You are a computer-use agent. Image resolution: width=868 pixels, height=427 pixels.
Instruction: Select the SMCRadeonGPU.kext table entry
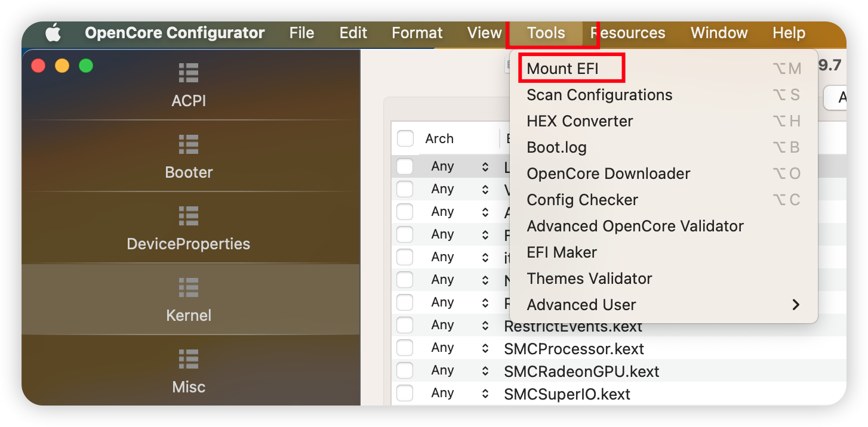[x=581, y=372]
